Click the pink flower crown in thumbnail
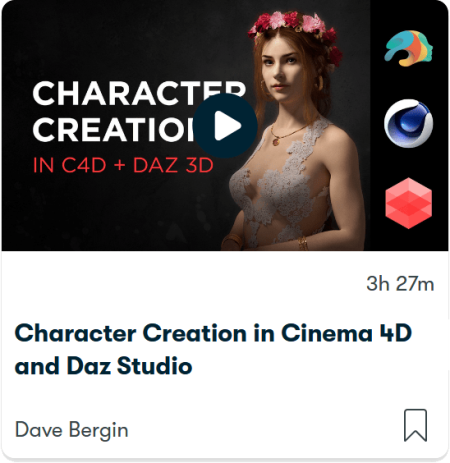 pos(295,28)
